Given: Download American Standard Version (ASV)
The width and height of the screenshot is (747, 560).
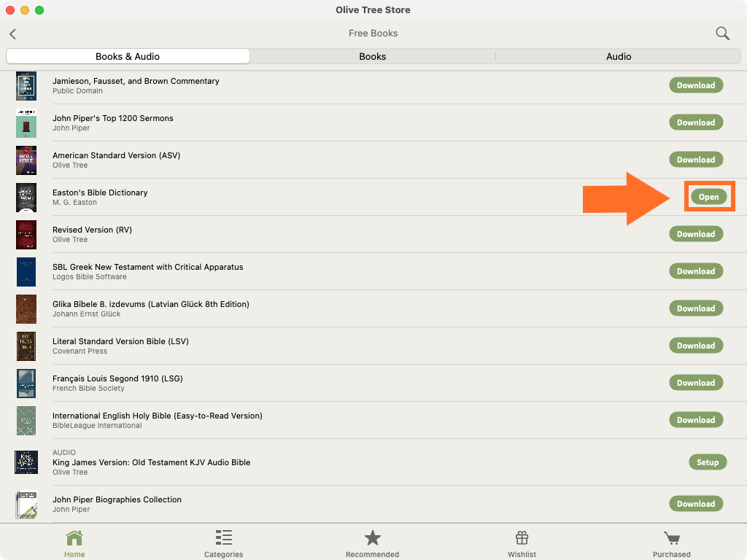Looking at the screenshot, I should [696, 160].
